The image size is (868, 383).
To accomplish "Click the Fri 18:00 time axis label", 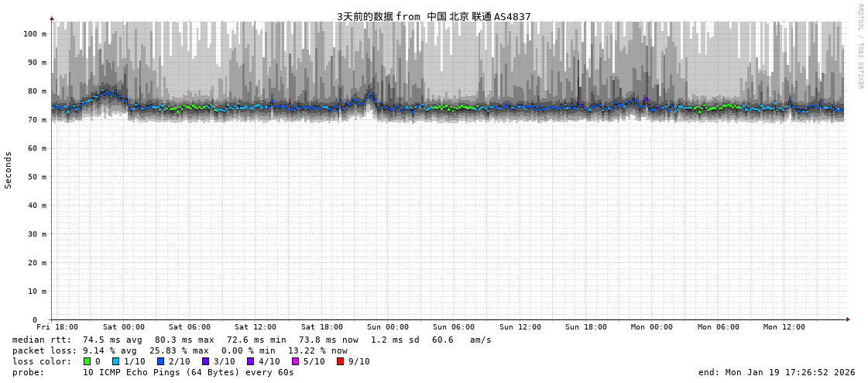I will (x=57, y=327).
